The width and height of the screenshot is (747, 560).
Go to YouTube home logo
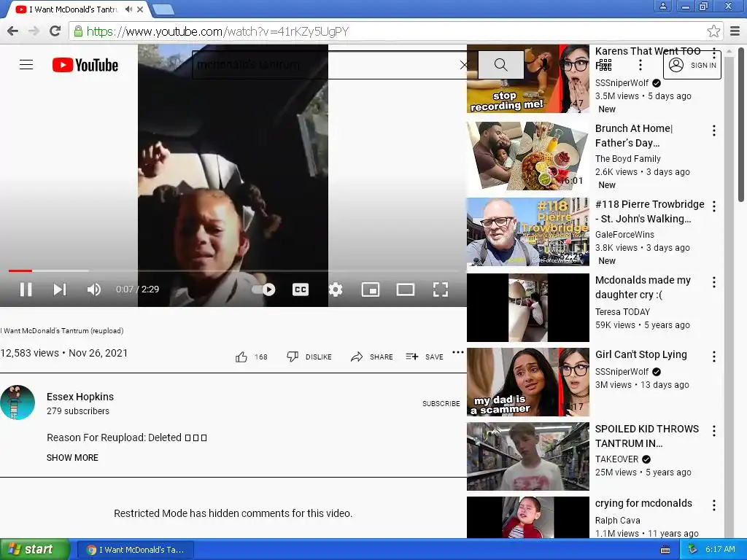tap(85, 65)
